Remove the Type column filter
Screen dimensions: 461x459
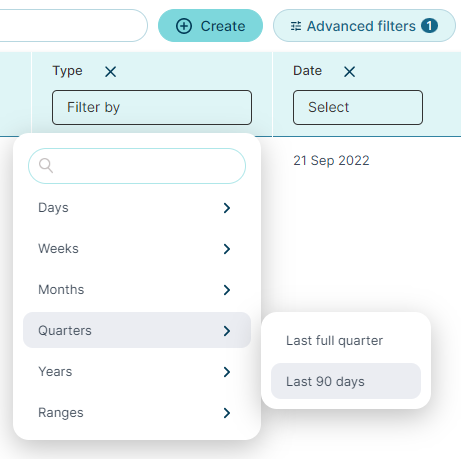click(x=110, y=71)
